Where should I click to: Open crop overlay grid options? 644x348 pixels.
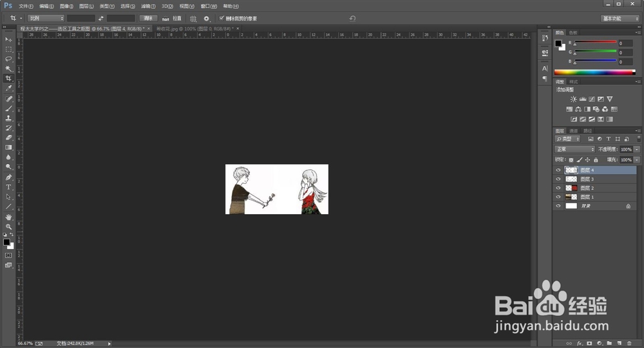tap(193, 19)
